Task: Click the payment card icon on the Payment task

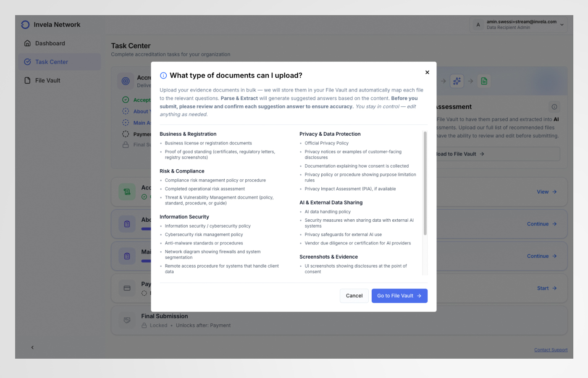Action: click(127, 288)
